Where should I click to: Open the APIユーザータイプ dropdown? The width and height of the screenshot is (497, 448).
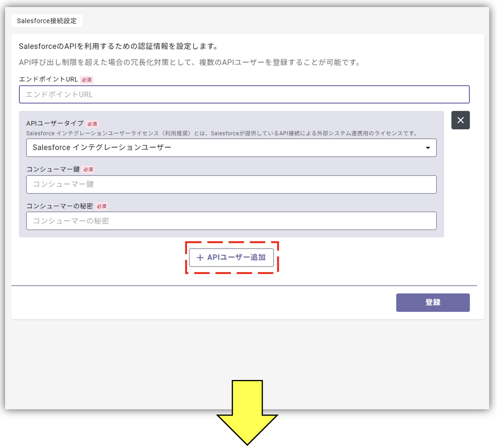click(231, 148)
